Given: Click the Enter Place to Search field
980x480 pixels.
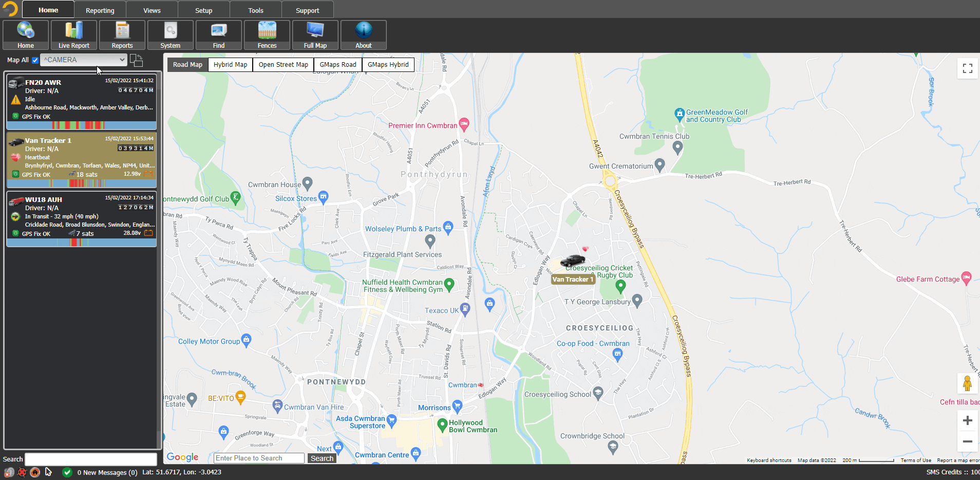Looking at the screenshot, I should (259, 458).
